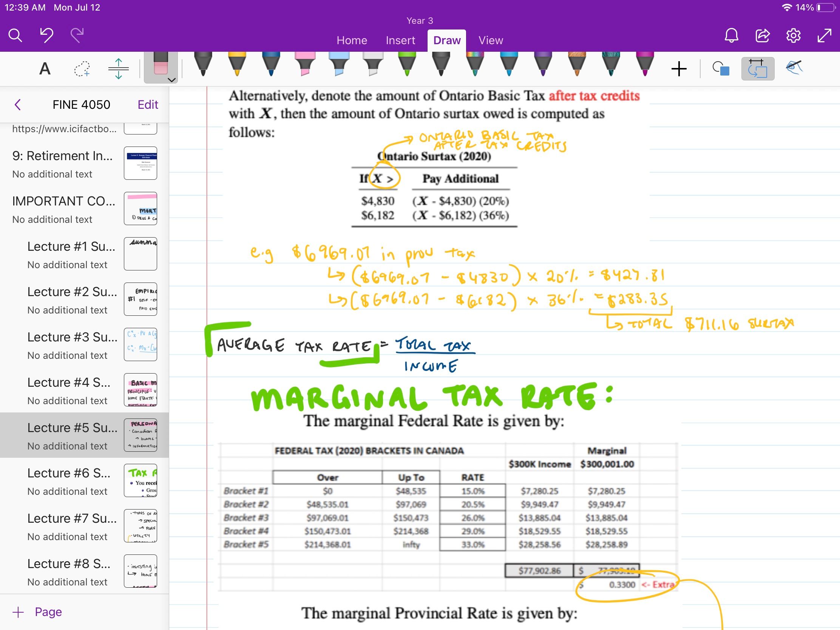Click the share icon

tap(763, 39)
